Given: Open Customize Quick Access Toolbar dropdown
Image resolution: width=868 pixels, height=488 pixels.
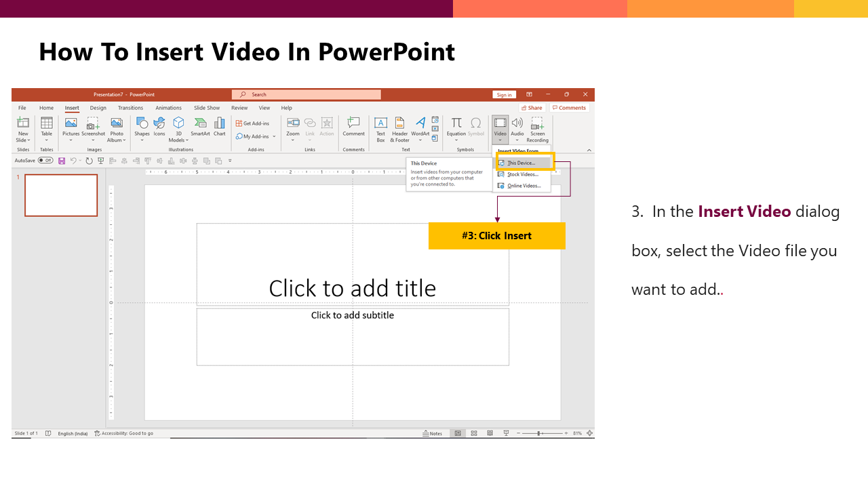Looking at the screenshot, I should coord(230,161).
